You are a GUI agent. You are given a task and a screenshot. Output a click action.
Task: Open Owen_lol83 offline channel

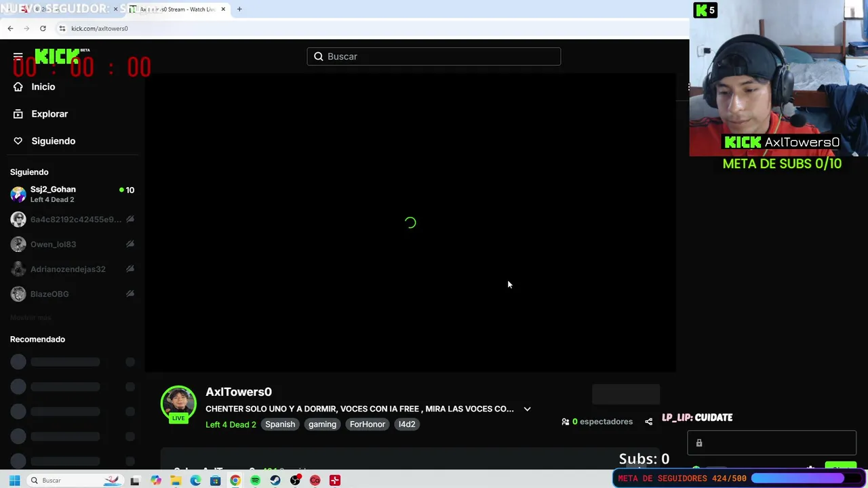73,244
